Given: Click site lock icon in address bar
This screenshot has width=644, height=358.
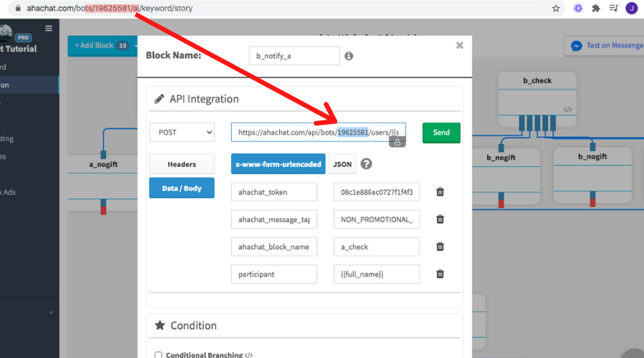Looking at the screenshot, I should pyautogui.click(x=18, y=8).
